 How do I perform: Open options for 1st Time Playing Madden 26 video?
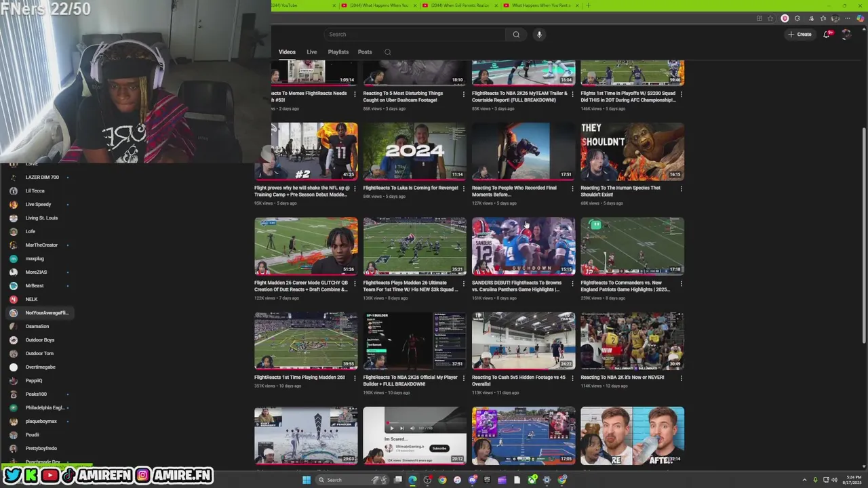click(x=355, y=378)
